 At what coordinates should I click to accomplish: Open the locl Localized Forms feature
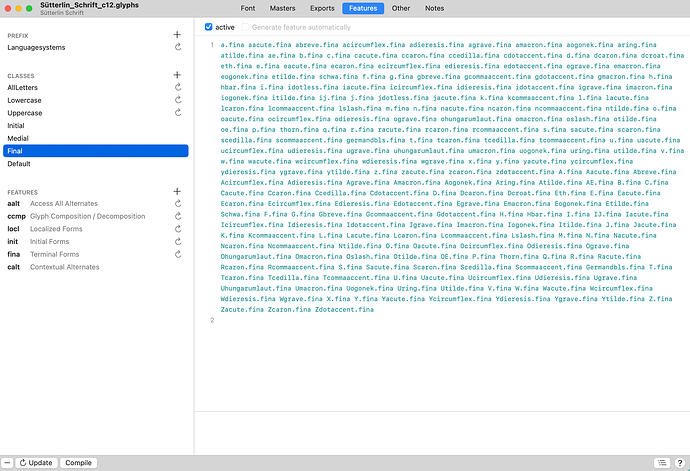(x=45, y=229)
